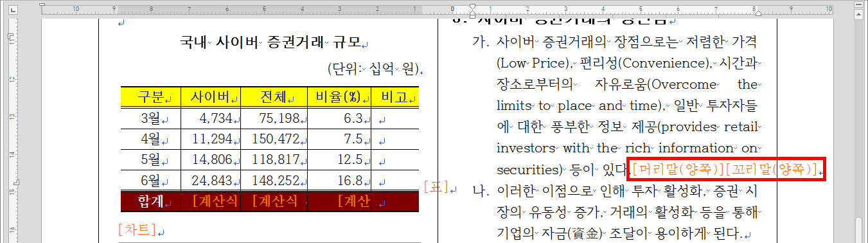Click the 6월 비율 value 16.8 cell
868x243 pixels.
339,181
